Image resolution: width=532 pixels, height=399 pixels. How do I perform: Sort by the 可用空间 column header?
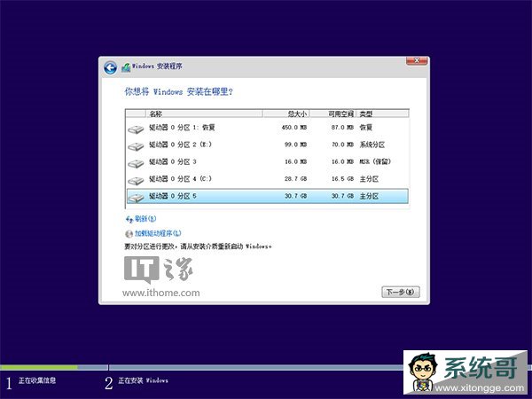tap(332, 113)
